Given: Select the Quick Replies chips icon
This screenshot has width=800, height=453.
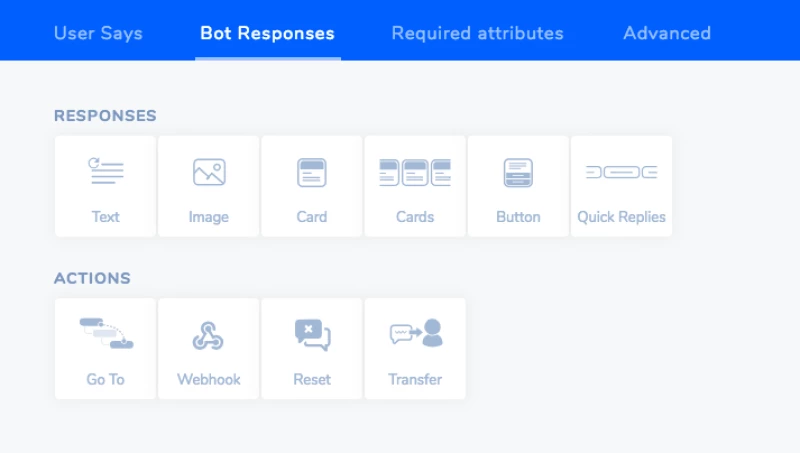Looking at the screenshot, I should point(621,172).
